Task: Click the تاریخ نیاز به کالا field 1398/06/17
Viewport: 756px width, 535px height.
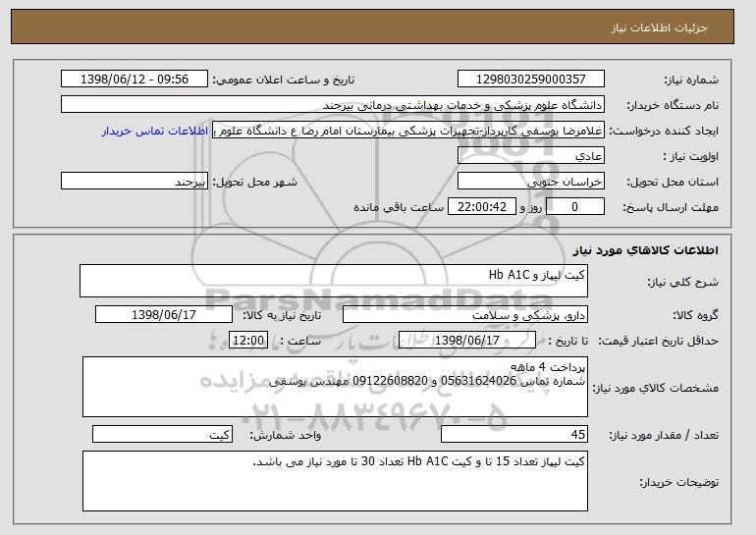Action: point(164,315)
